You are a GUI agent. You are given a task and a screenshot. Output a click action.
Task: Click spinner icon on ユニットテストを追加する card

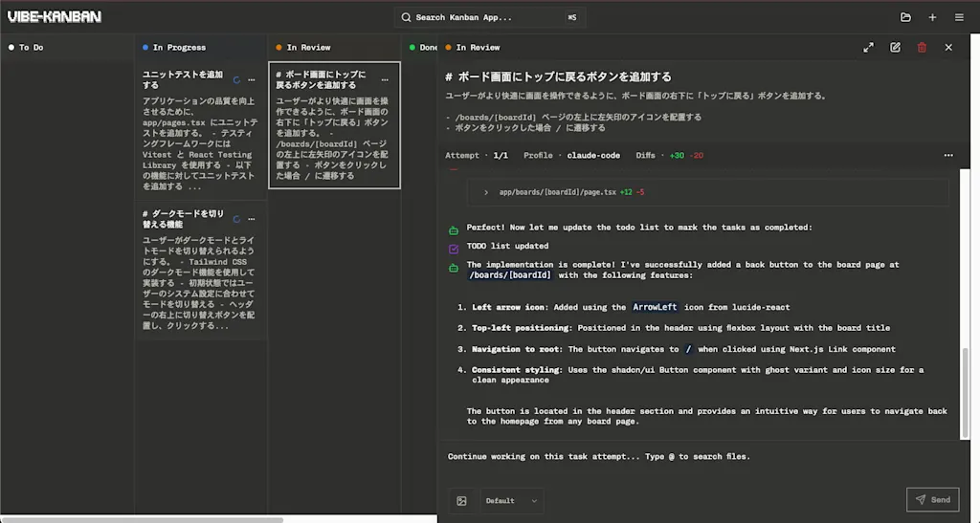tap(237, 80)
